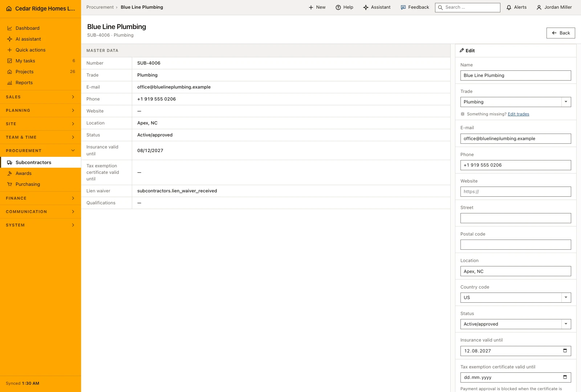Image resolution: width=581 pixels, height=392 pixels.
Task: Click the AI assistant sparkle icon in sidebar
Action: coord(10,39)
